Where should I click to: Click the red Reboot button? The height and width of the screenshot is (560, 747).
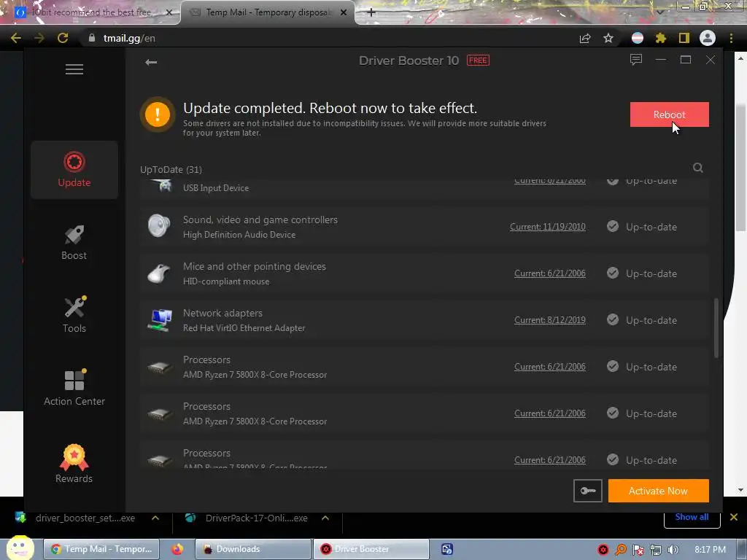tap(670, 114)
